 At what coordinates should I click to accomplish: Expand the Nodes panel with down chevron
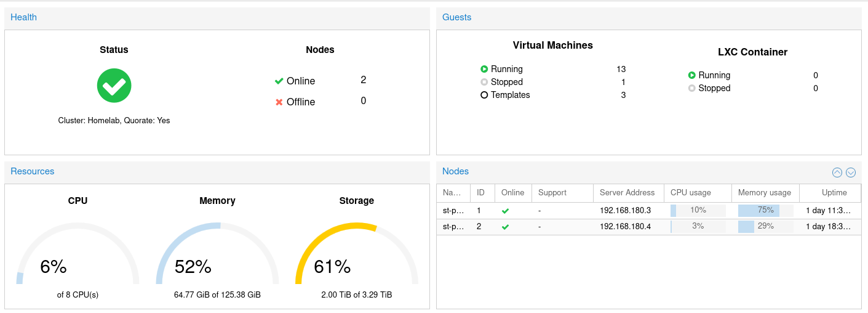point(851,173)
